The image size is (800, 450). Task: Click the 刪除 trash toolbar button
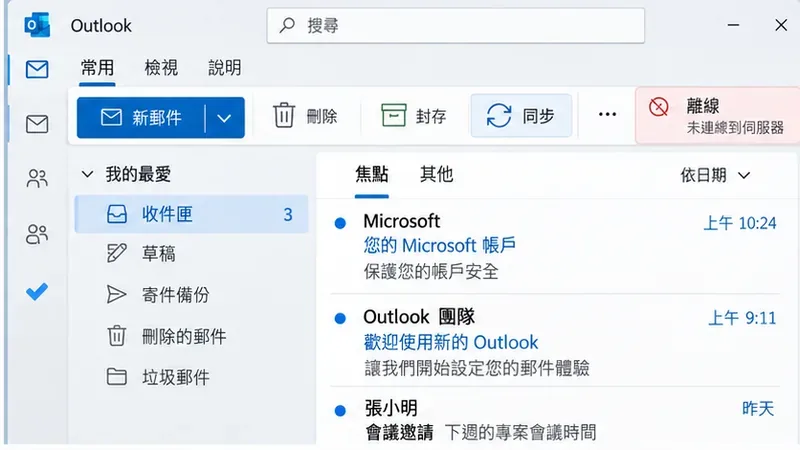[x=305, y=116]
